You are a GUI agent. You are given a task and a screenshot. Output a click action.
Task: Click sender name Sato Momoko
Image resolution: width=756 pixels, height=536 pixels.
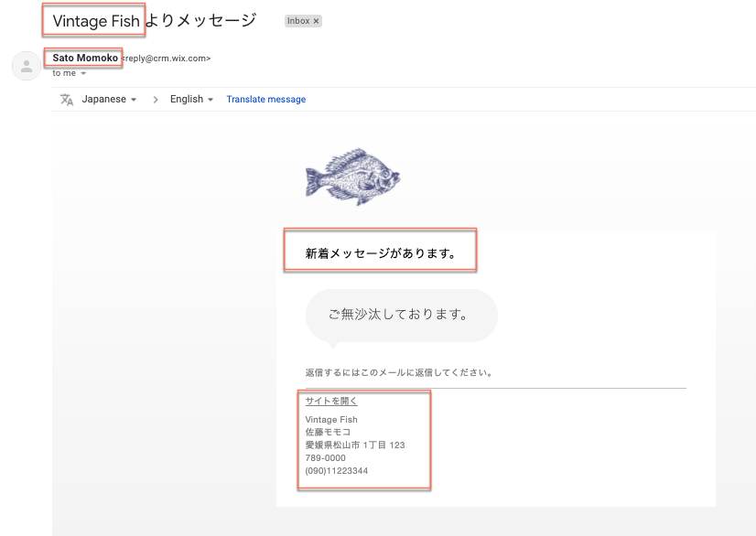tap(85, 58)
